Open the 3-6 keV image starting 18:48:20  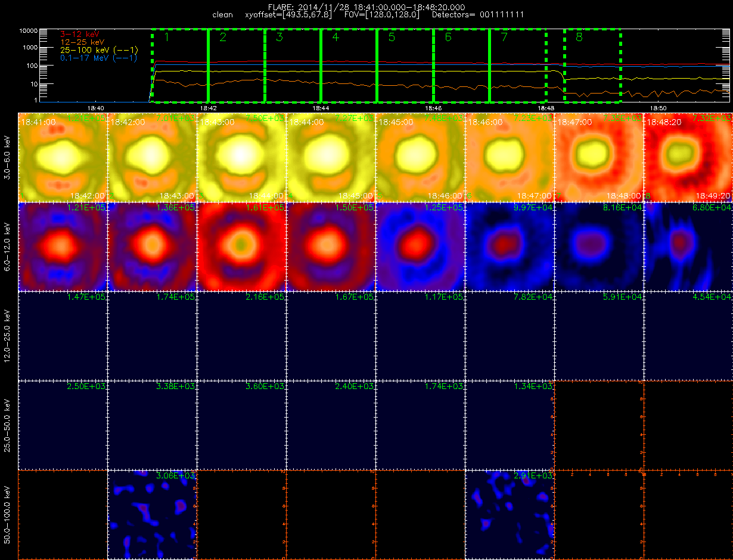point(688,157)
